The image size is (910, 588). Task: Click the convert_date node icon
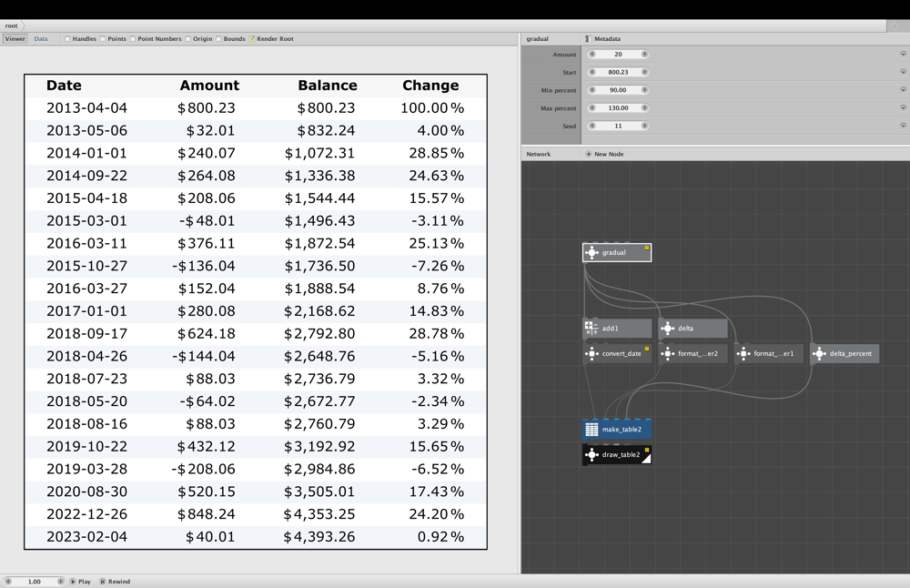(x=591, y=353)
